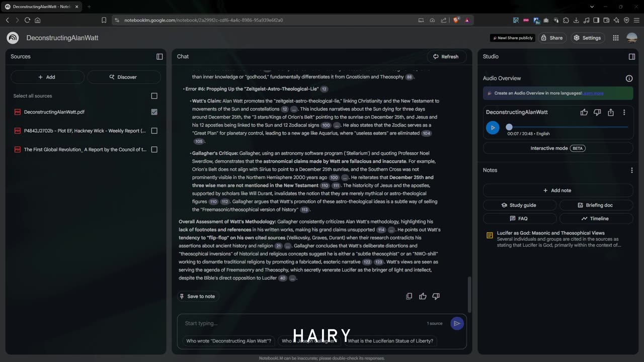
Task: Generate a Briefing doc
Action: [596, 205]
